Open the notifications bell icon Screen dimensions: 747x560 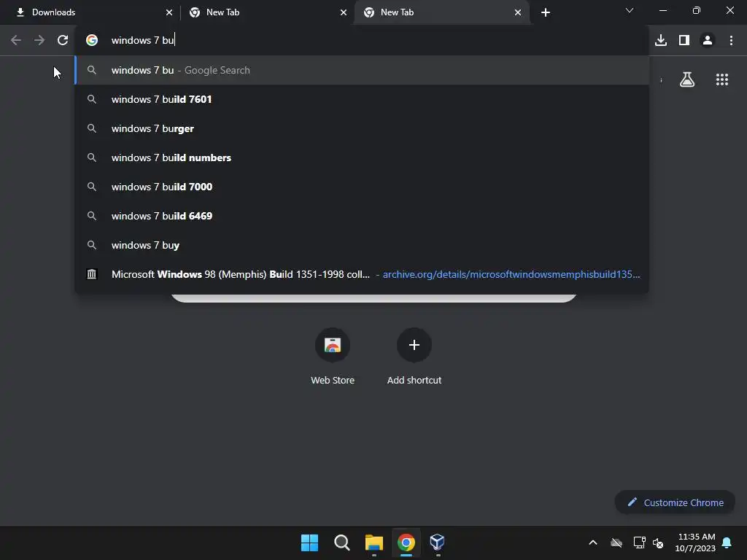tap(727, 542)
